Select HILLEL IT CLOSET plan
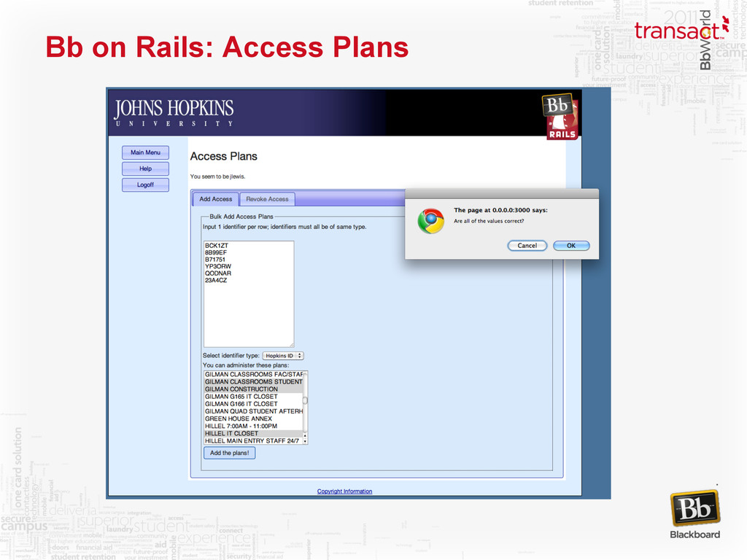747x560 pixels. [253, 433]
